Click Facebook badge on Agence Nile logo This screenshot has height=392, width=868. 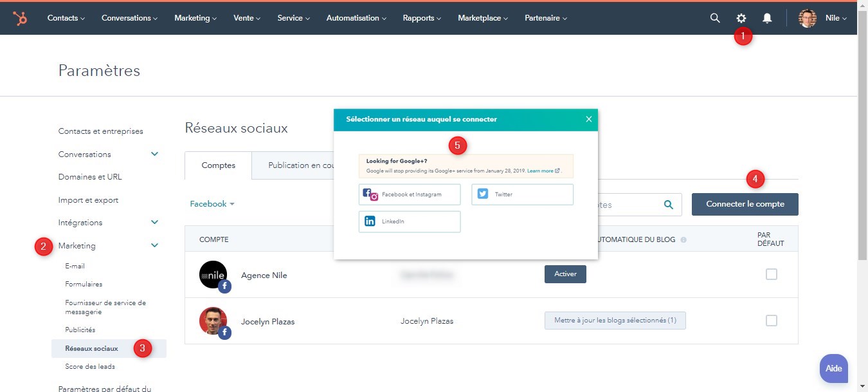pos(224,286)
